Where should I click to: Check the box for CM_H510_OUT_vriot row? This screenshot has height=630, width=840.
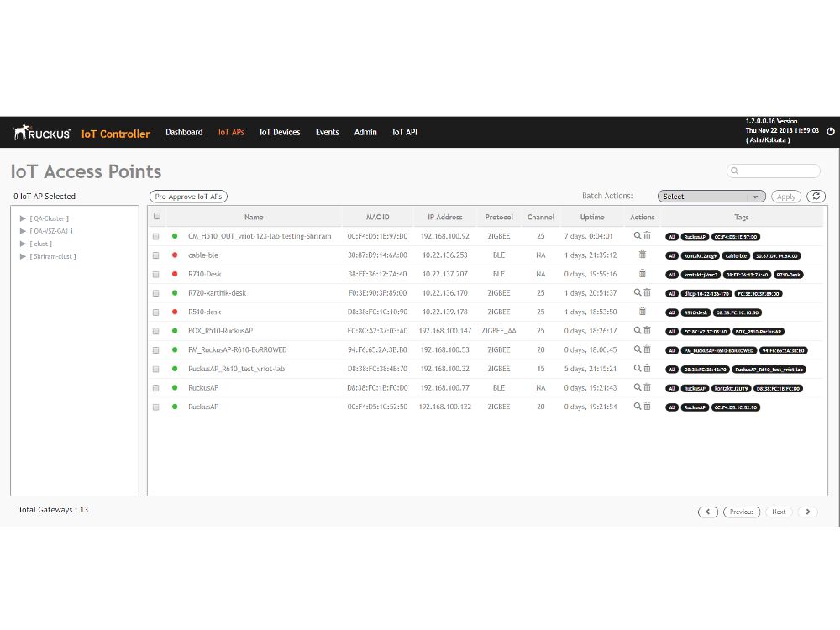pyautogui.click(x=156, y=236)
